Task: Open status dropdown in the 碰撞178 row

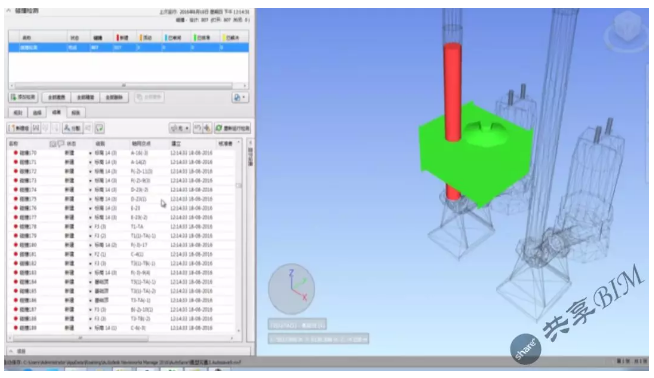Action: [91, 227]
